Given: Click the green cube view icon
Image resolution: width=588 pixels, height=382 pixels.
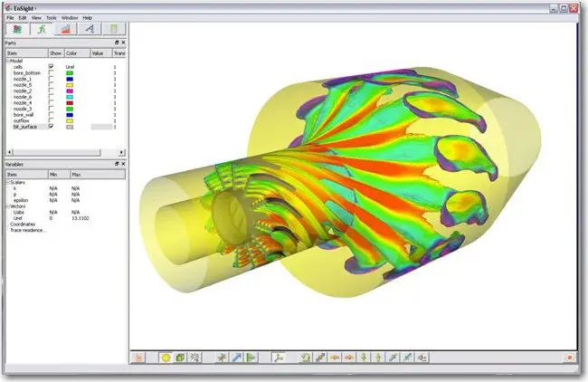Looking at the screenshot, I should click(x=180, y=358).
